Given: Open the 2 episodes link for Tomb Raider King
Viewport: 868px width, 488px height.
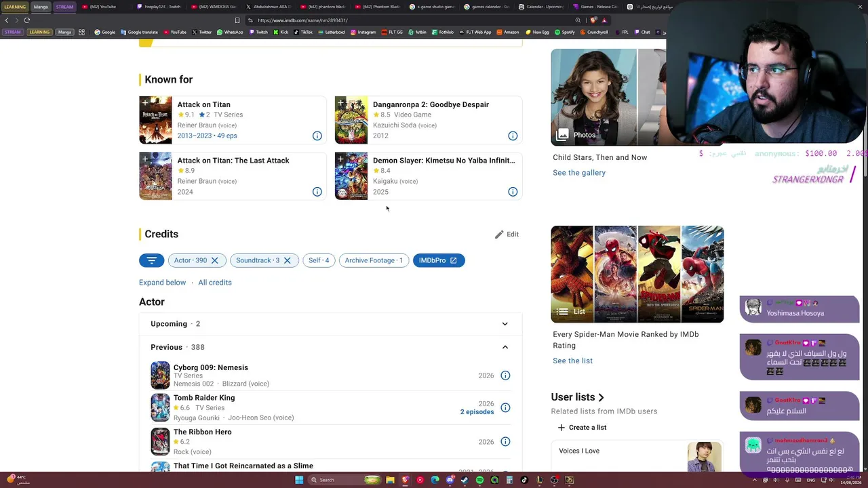Looking at the screenshot, I should point(477,412).
